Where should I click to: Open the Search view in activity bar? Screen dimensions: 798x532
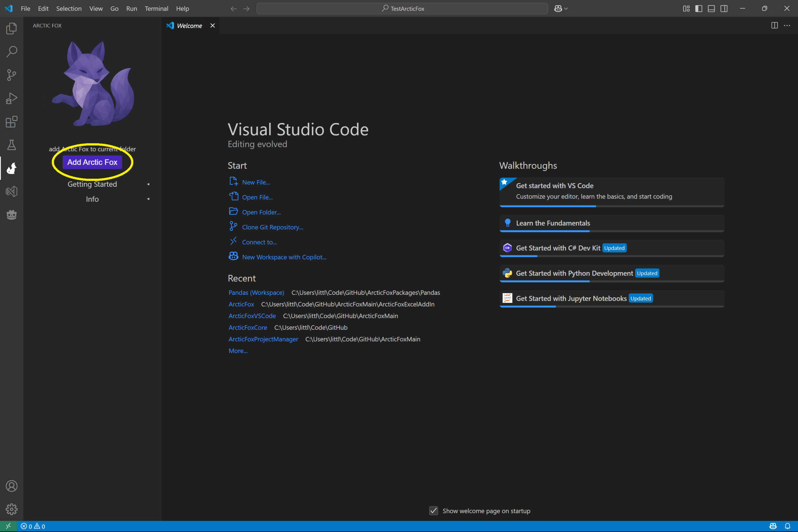coord(12,51)
